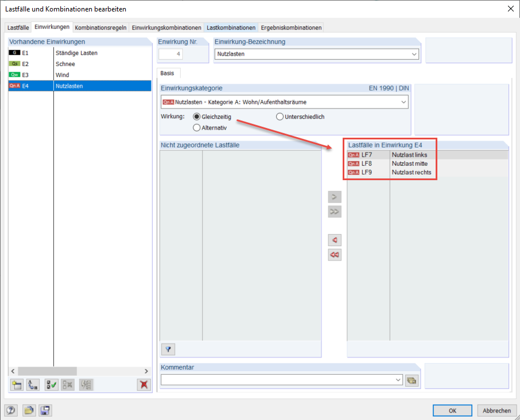Remove all Lastfälle with the double left arrow

tap(335, 255)
